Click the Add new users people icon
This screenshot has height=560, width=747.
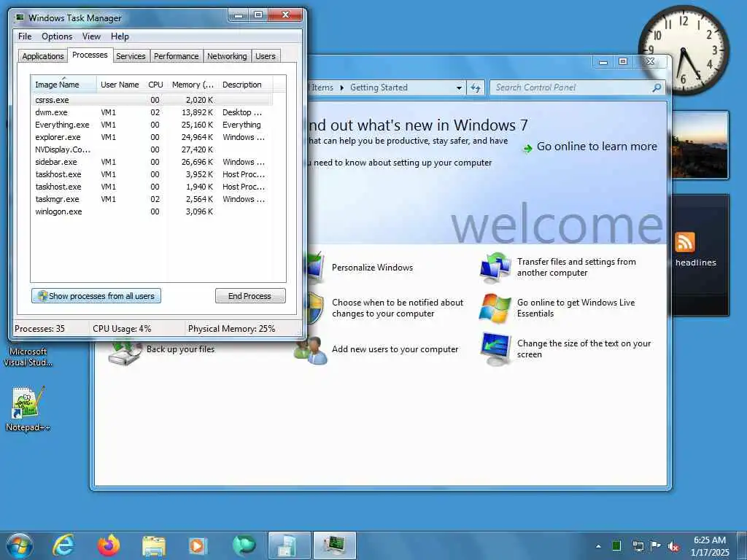pyautogui.click(x=311, y=351)
